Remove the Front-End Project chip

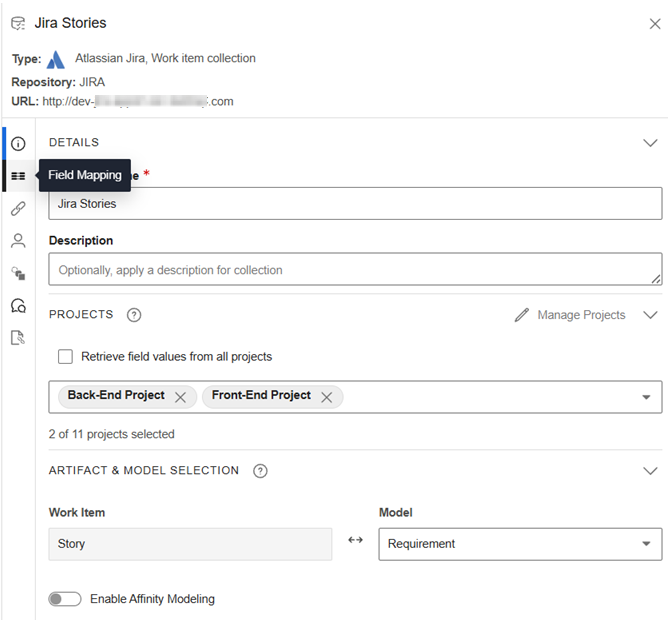(326, 397)
